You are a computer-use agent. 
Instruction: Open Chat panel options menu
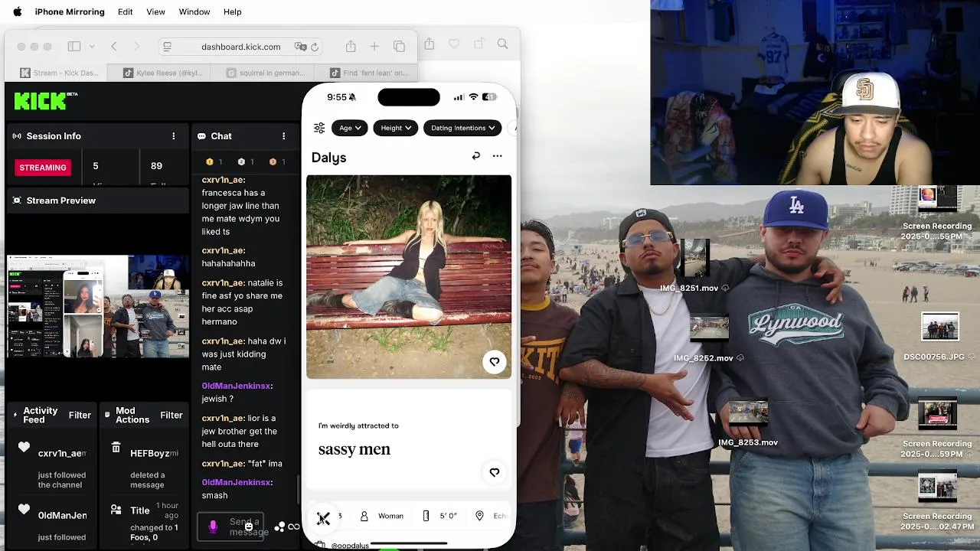(x=283, y=136)
